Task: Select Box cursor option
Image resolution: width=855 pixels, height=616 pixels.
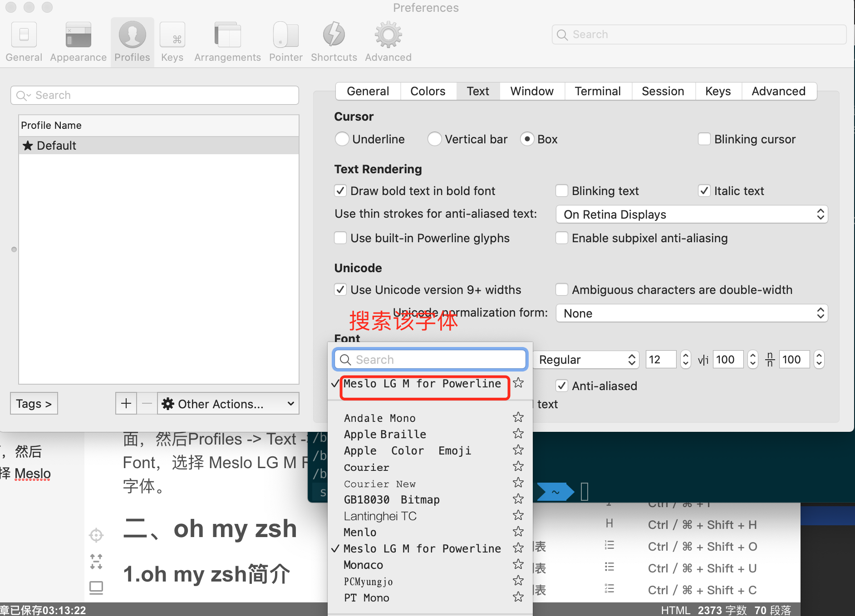Action: point(527,139)
